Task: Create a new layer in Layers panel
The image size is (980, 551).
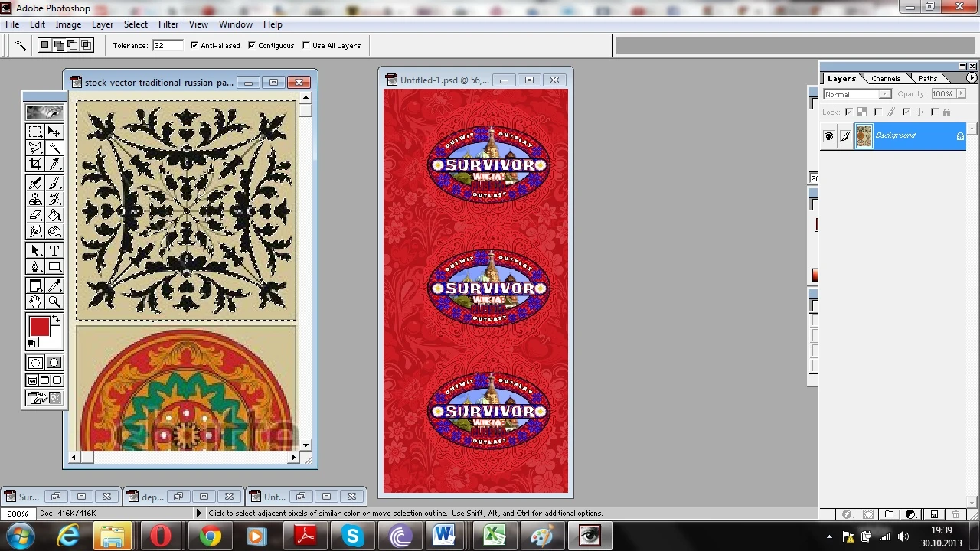Action: pyautogui.click(x=934, y=514)
